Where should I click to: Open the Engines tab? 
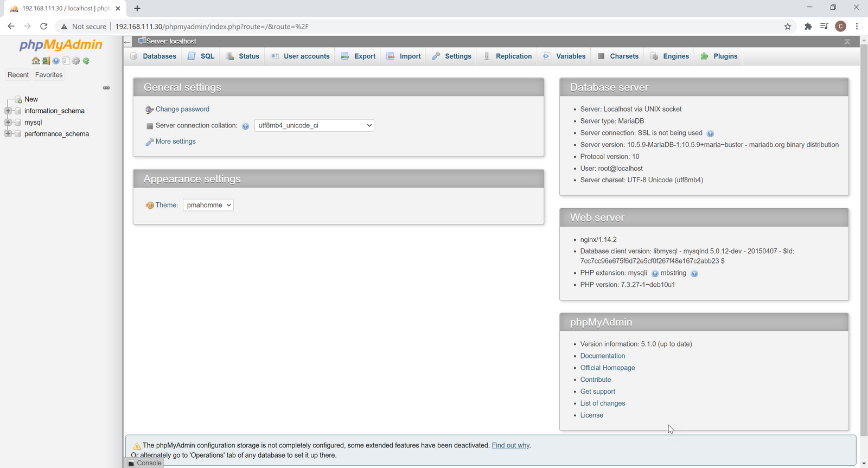[669, 56]
